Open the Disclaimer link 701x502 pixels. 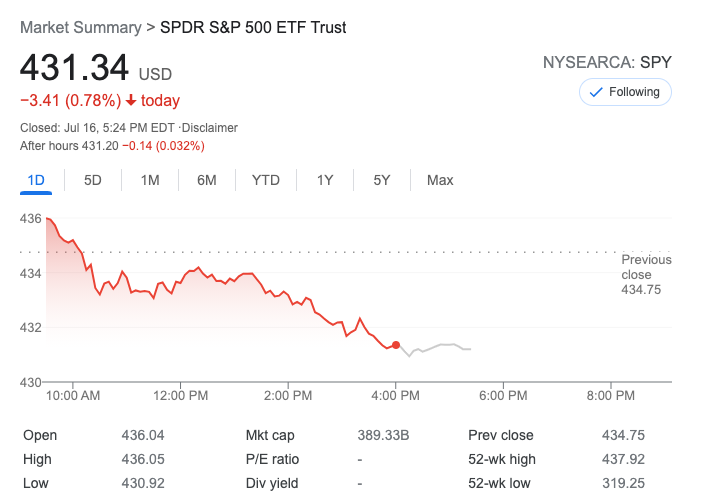(209, 128)
